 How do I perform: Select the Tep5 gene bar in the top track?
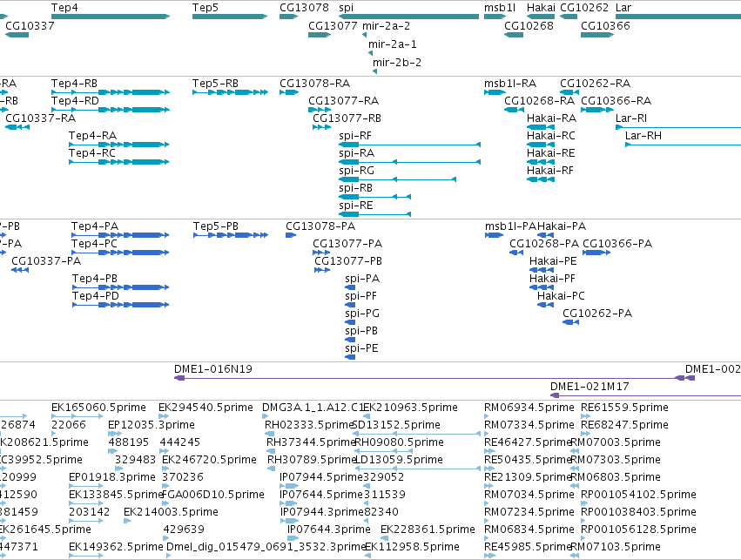230,17
